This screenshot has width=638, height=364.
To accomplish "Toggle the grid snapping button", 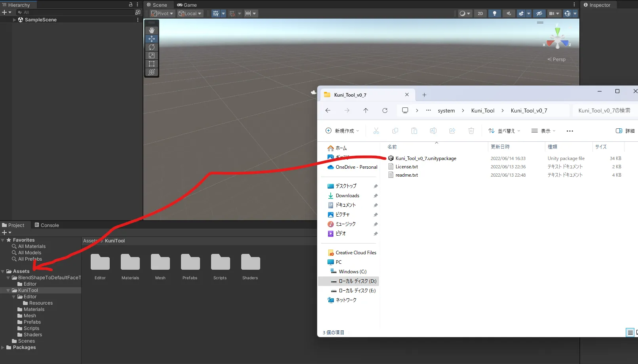I will pos(216,13).
